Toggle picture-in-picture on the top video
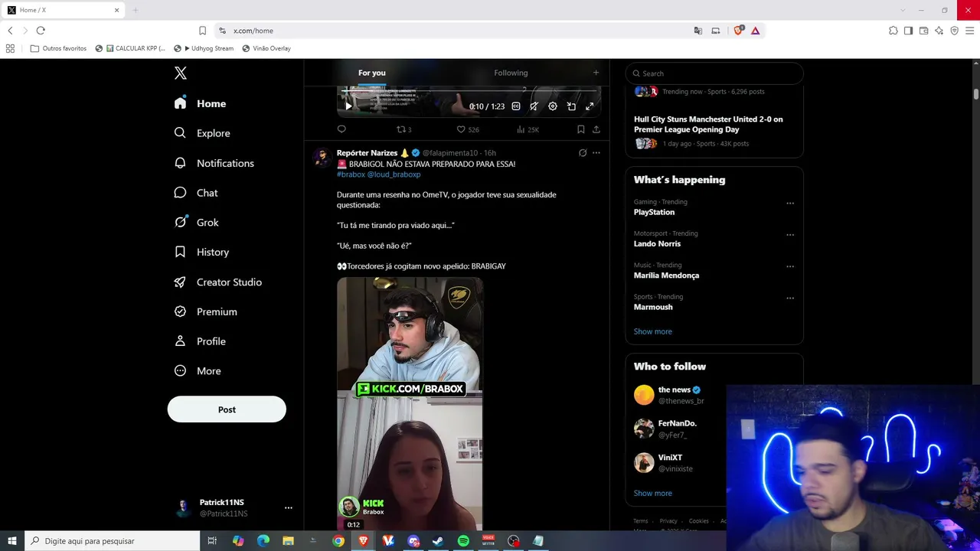This screenshot has width=980, height=551. (571, 106)
